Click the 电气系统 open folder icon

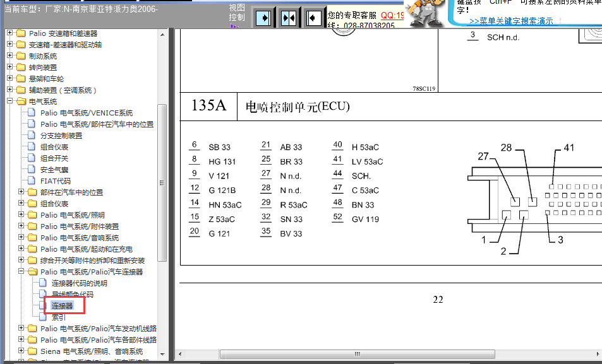tap(21, 102)
